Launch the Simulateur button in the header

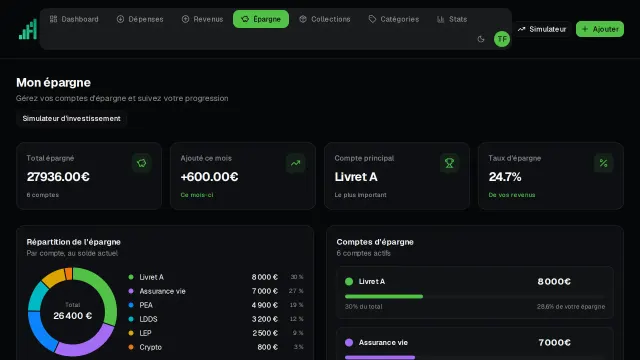542,29
